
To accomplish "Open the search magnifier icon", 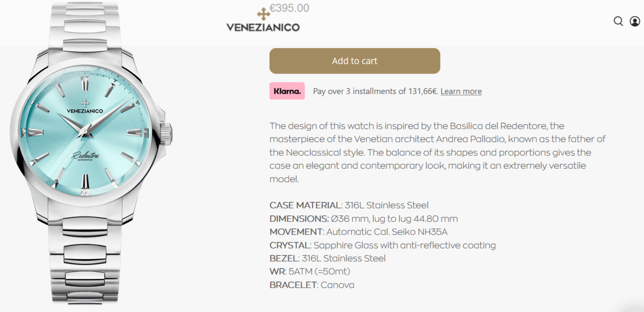I will tap(618, 21).
